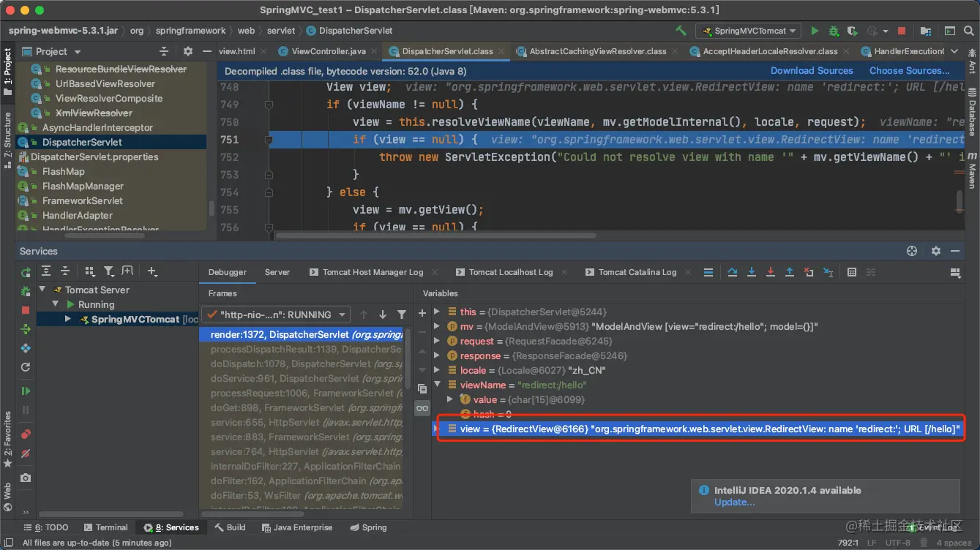Open Services panel settings gear
This screenshot has width=980, height=550.
[x=935, y=251]
